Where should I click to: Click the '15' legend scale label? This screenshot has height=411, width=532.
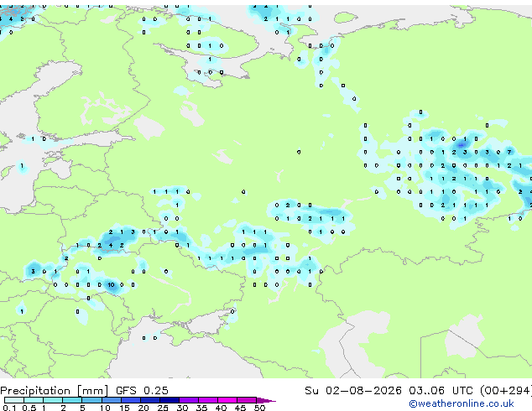tap(124, 408)
